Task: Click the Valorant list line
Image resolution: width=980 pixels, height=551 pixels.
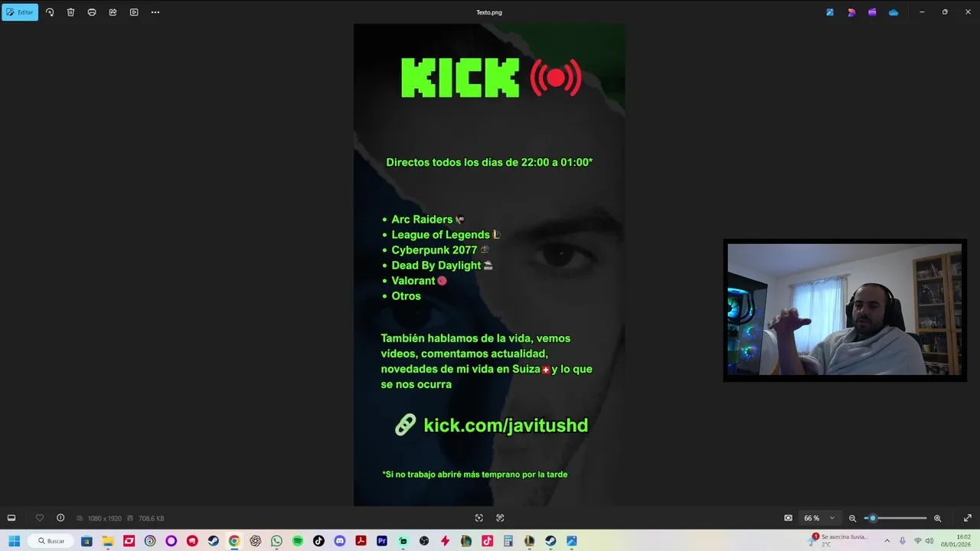Action: point(414,281)
